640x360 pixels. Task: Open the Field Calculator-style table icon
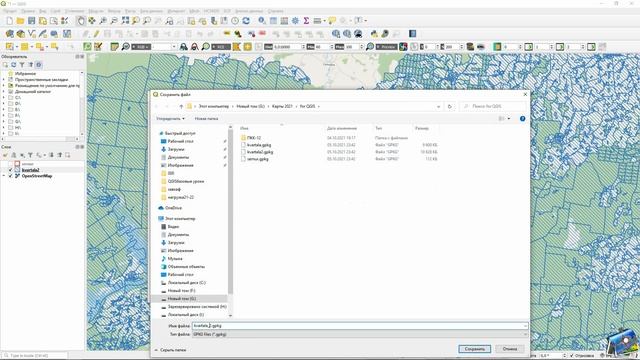(x=284, y=21)
